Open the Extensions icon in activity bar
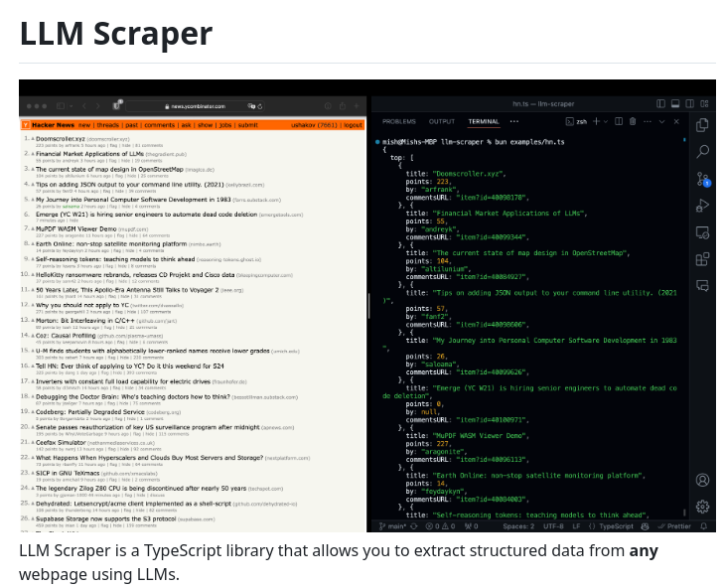 coord(702,259)
